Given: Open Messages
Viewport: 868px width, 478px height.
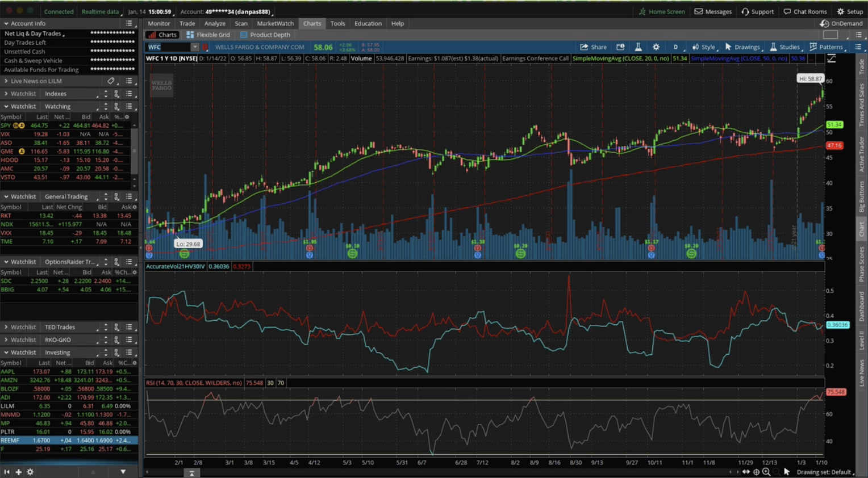Looking at the screenshot, I should (x=713, y=11).
